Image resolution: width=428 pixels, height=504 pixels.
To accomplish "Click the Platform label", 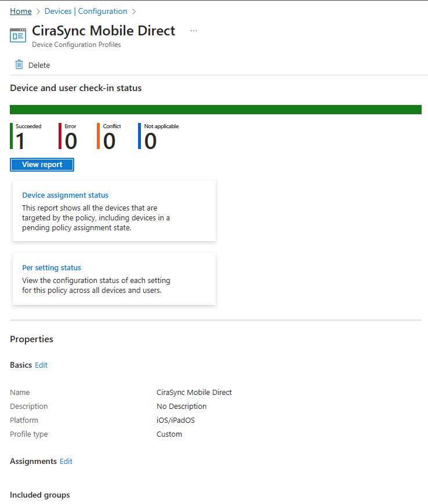I will (24, 420).
